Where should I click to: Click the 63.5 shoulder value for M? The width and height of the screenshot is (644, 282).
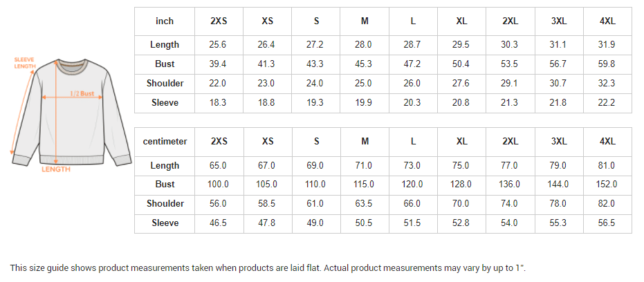click(x=364, y=204)
